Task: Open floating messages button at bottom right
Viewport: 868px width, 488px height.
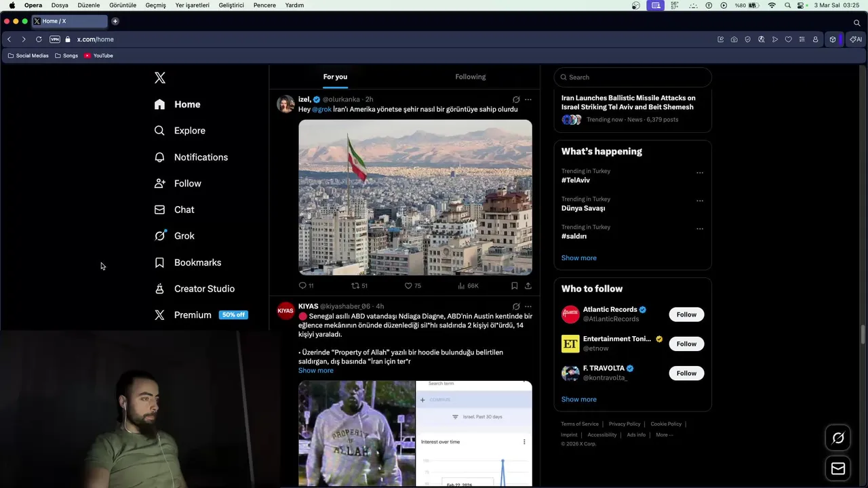Action: tap(838, 468)
